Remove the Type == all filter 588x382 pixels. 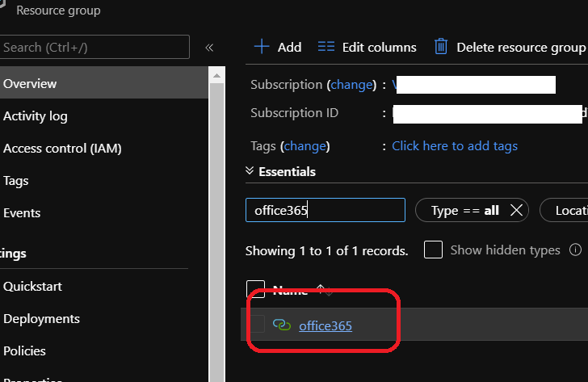517,211
